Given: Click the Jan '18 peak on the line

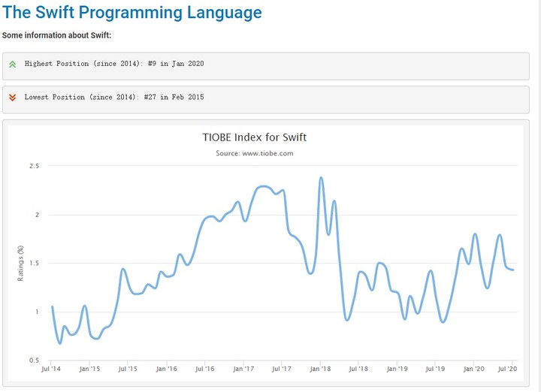Looking at the screenshot, I should tap(322, 178).
